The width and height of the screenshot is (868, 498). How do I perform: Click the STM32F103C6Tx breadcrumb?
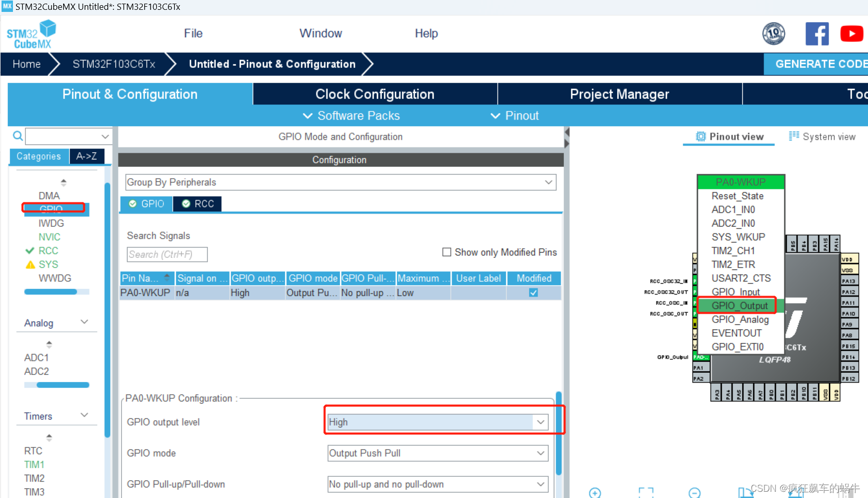114,64
